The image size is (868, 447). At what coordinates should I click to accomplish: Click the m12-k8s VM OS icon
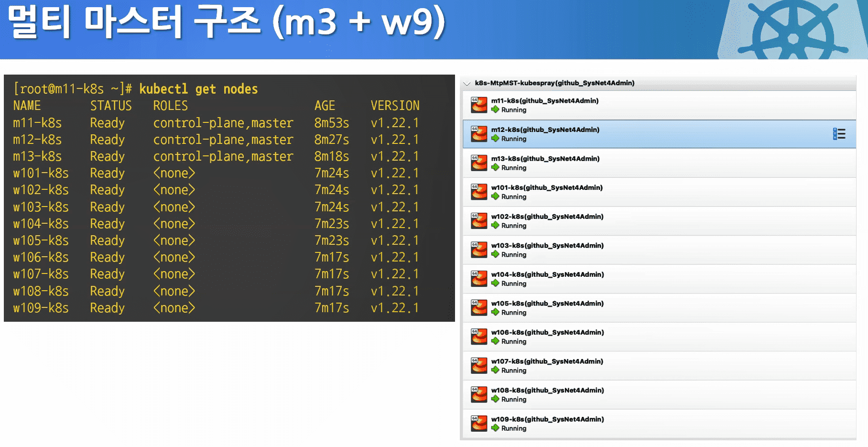[479, 134]
